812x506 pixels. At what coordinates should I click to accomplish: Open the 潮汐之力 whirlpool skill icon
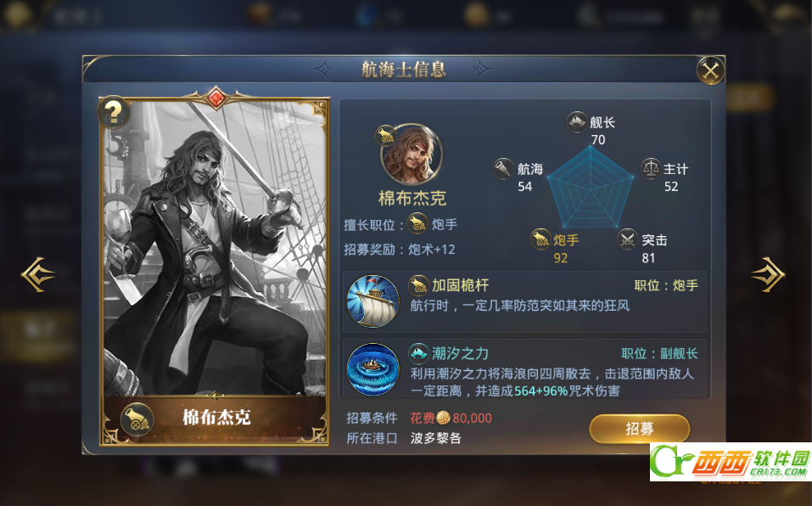(x=372, y=368)
